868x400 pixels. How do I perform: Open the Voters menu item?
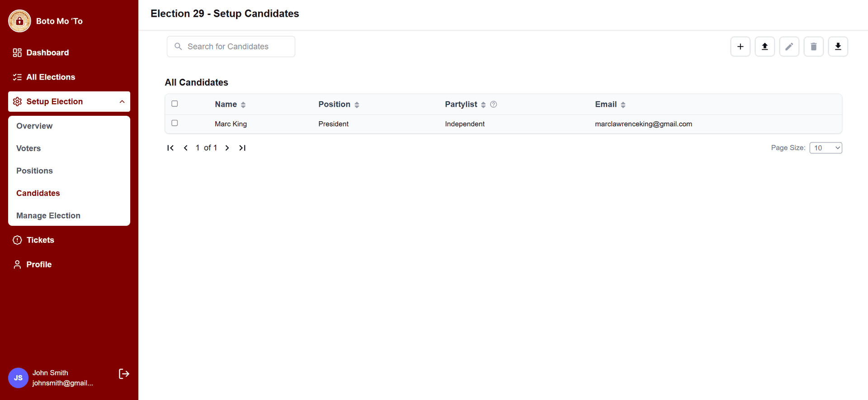pyautogui.click(x=28, y=148)
